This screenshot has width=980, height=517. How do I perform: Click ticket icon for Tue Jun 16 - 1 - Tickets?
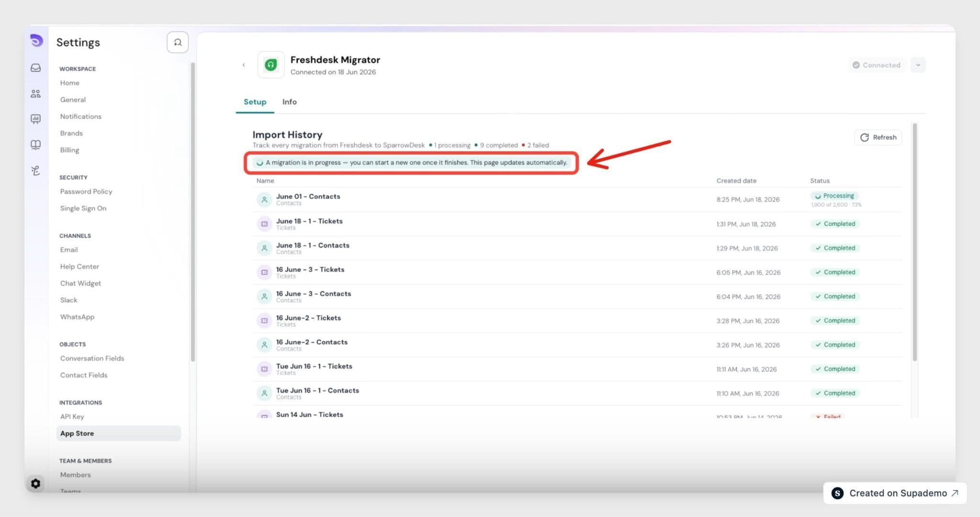[264, 369]
